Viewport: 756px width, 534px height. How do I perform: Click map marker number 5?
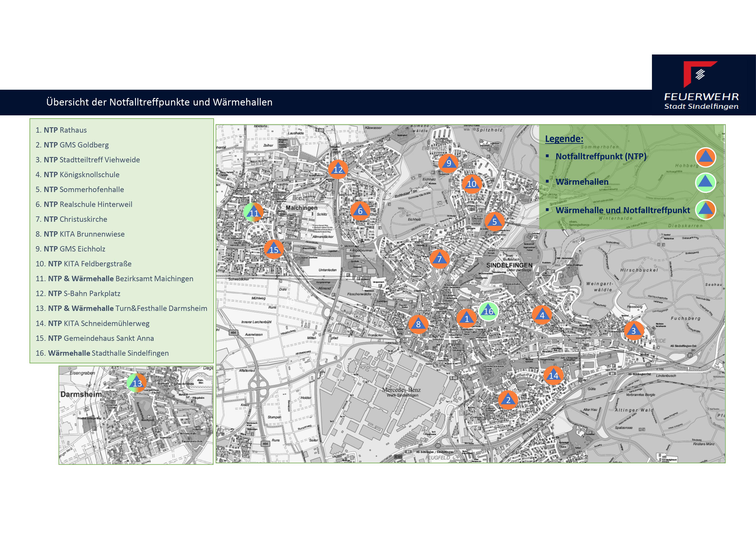tap(494, 221)
